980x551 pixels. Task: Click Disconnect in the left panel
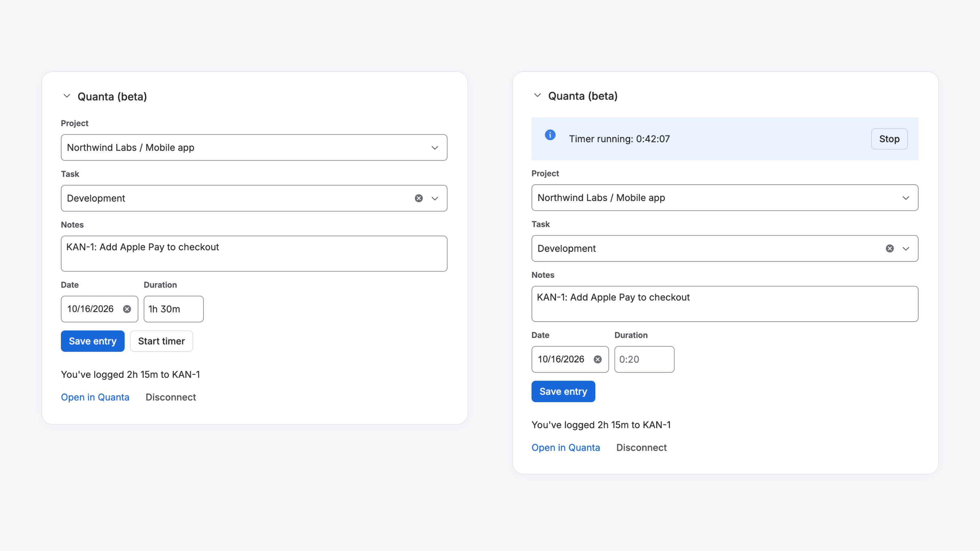[171, 397]
